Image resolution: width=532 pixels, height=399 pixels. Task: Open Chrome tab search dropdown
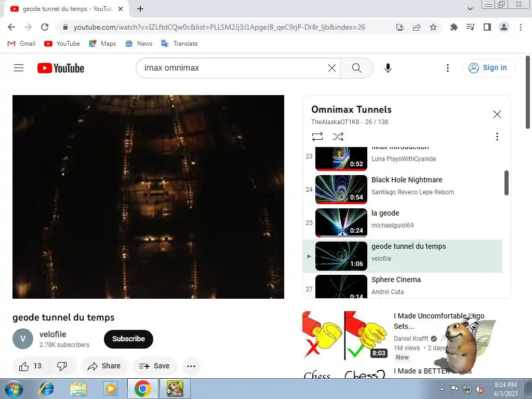[x=470, y=9]
